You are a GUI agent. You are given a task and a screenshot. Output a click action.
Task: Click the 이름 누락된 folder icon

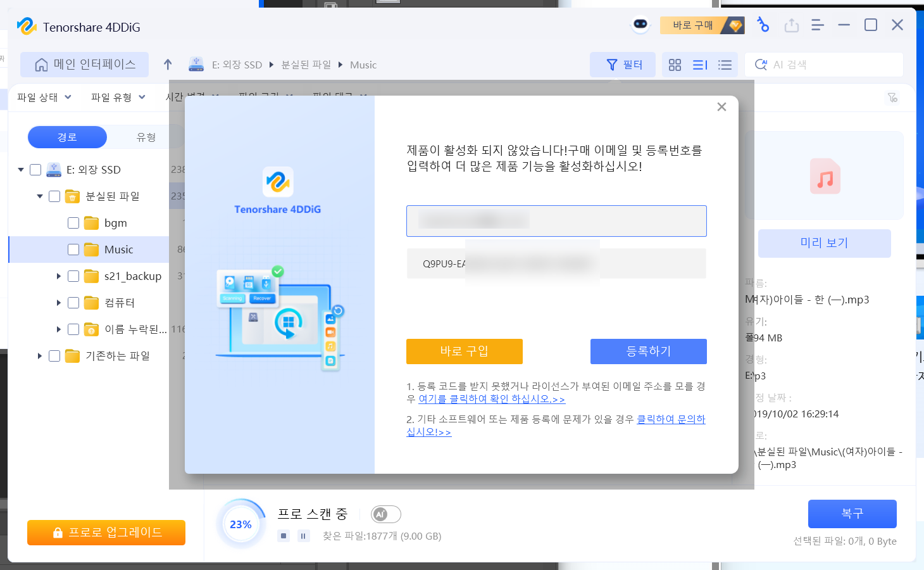coord(92,329)
